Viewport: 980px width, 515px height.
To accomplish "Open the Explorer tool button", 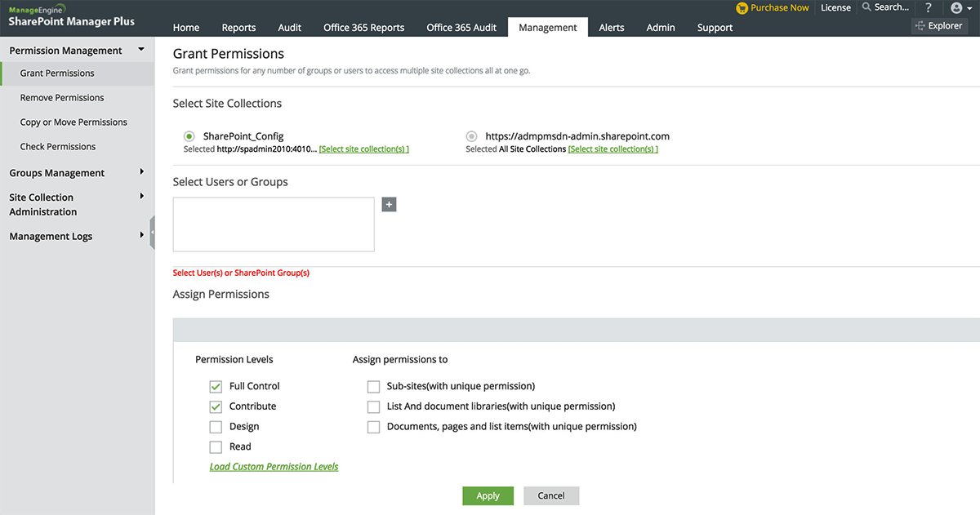I will point(939,26).
